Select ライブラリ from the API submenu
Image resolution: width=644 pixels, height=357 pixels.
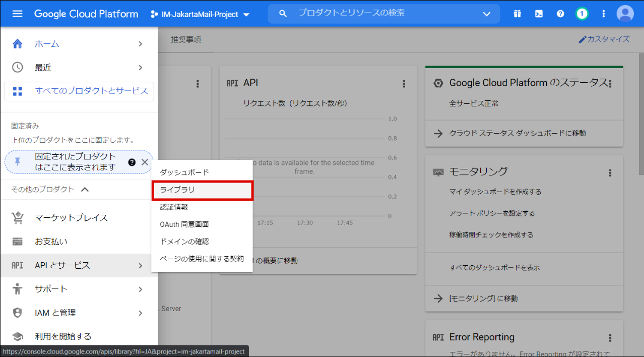pos(202,190)
